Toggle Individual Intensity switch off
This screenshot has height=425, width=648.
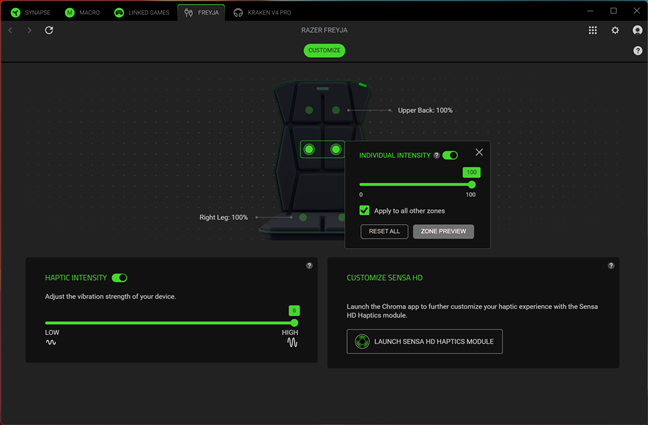tap(450, 155)
